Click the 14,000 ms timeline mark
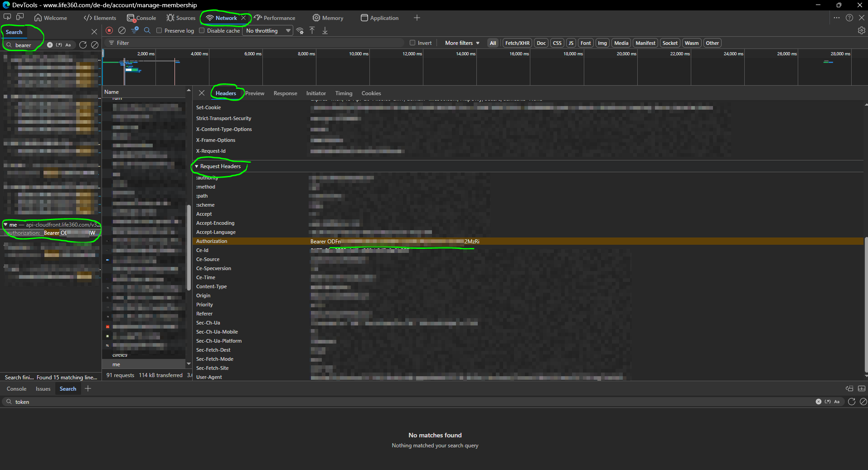This screenshot has height=470, width=868. pos(466,54)
